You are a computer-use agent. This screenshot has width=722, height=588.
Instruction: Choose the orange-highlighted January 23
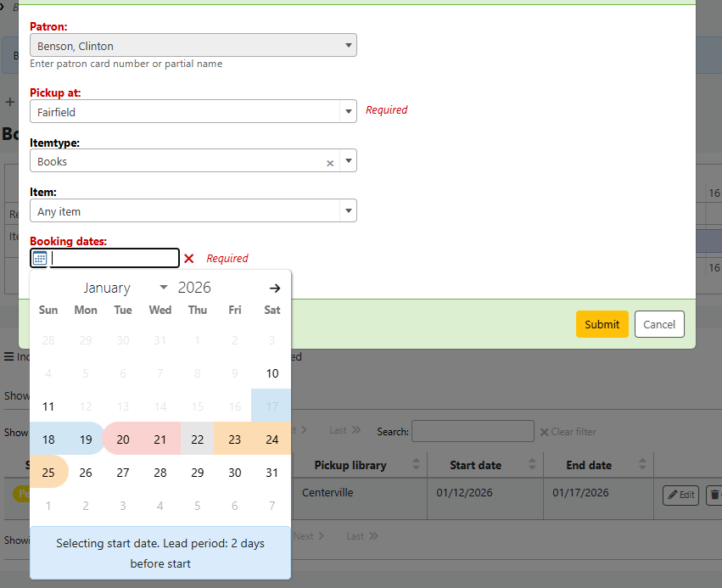point(235,440)
